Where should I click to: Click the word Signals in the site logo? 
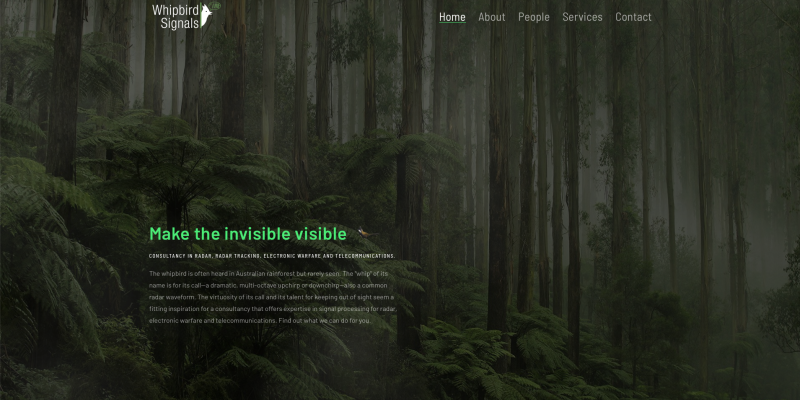pos(179,23)
